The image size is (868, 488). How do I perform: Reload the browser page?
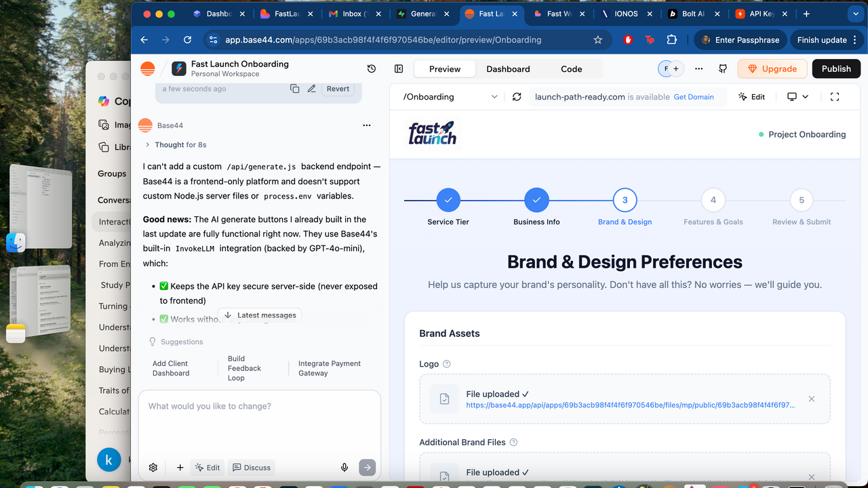tap(188, 40)
